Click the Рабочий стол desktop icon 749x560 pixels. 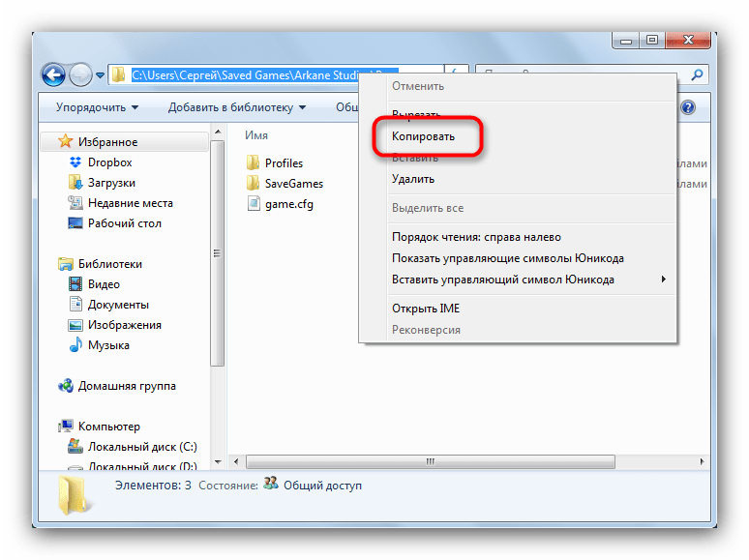click(x=75, y=223)
